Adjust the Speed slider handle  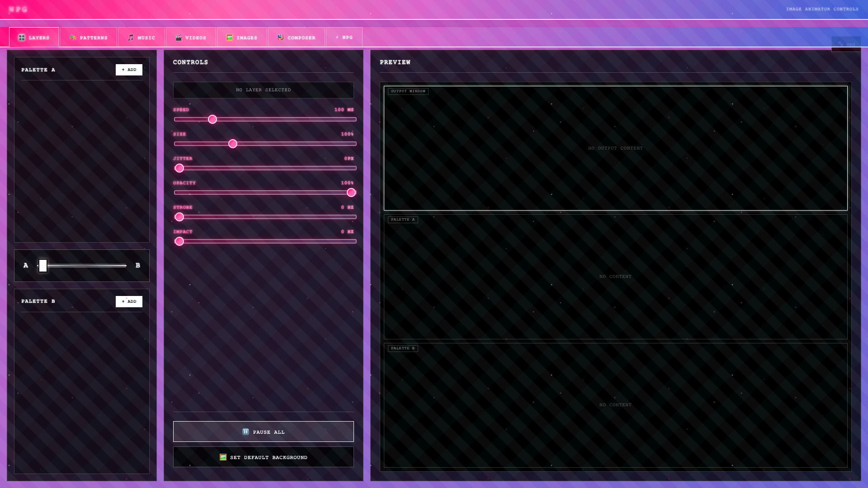(x=212, y=119)
